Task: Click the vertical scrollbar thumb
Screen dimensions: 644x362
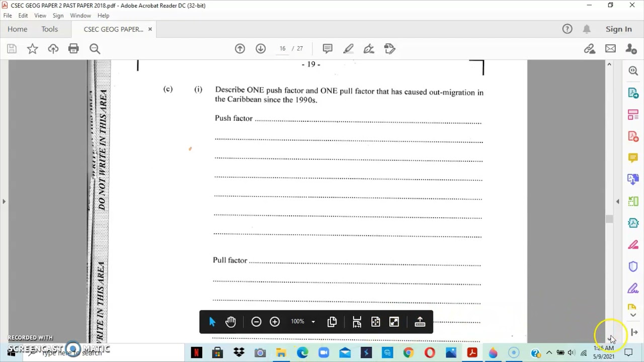Action: [x=609, y=219]
